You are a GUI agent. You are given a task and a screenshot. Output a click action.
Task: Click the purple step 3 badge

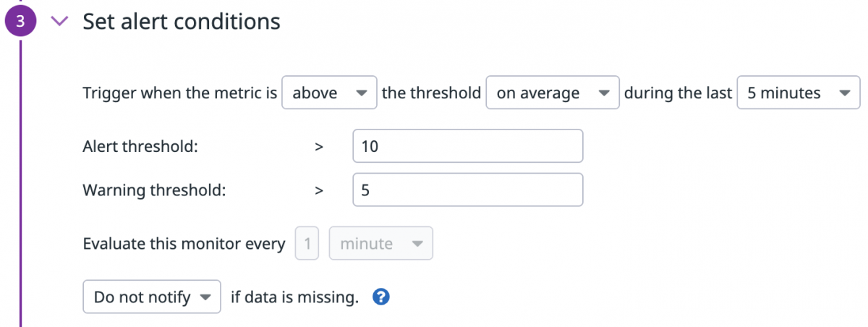click(x=22, y=22)
